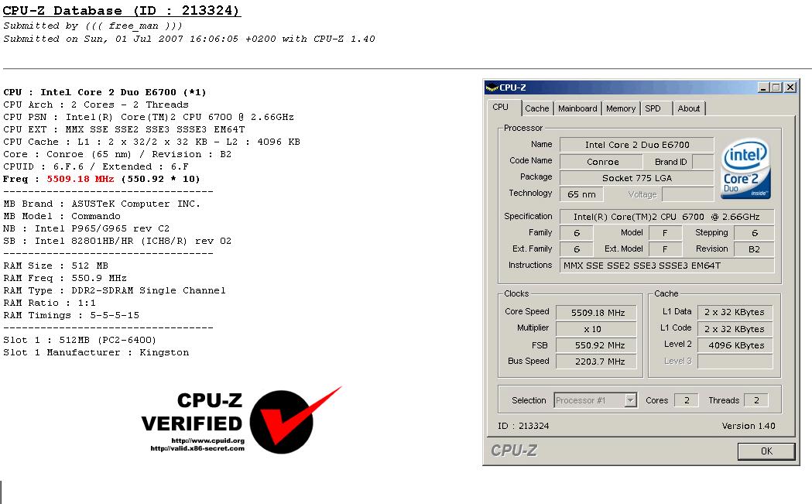Image resolution: width=812 pixels, height=504 pixels.
Task: Click the Slot 1 Manufacturer : Kingston line
Action: (x=96, y=352)
